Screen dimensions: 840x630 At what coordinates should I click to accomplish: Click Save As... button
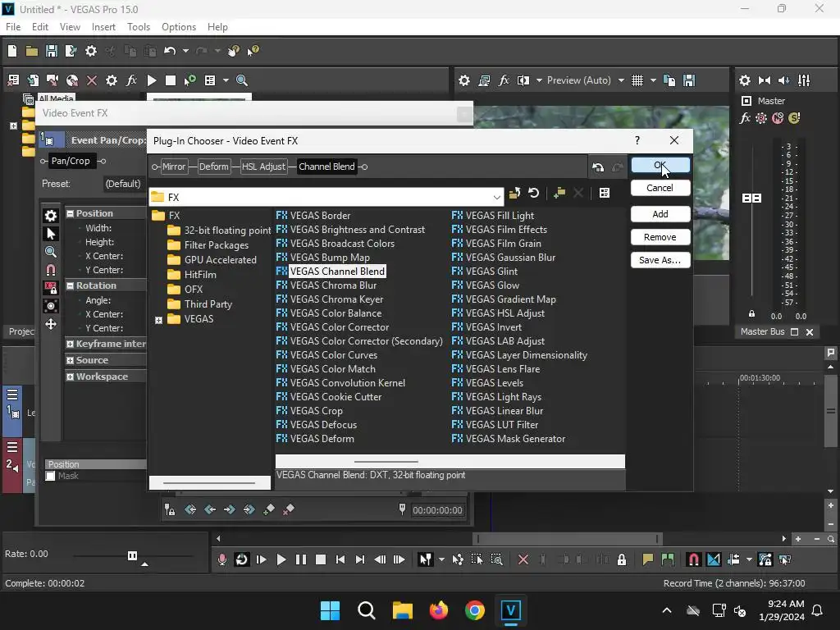point(660,260)
